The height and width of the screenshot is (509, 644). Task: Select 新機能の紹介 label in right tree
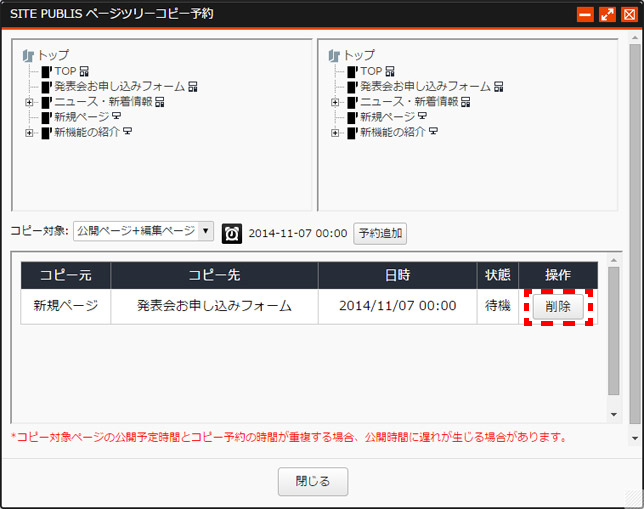point(392,132)
